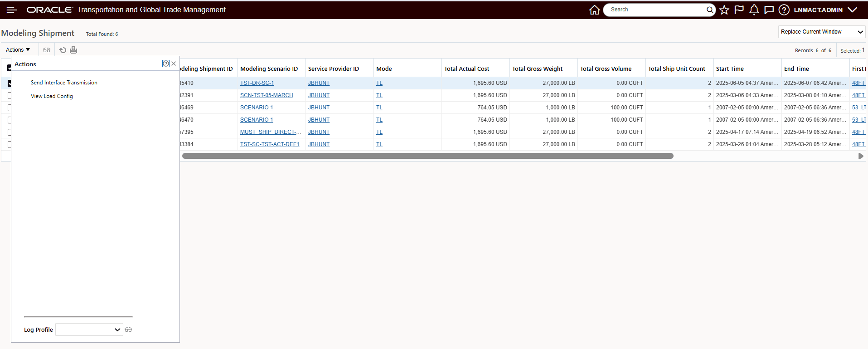Click the scroll-right arrow of the table
Image resolution: width=868 pixels, height=349 pixels.
coord(861,156)
